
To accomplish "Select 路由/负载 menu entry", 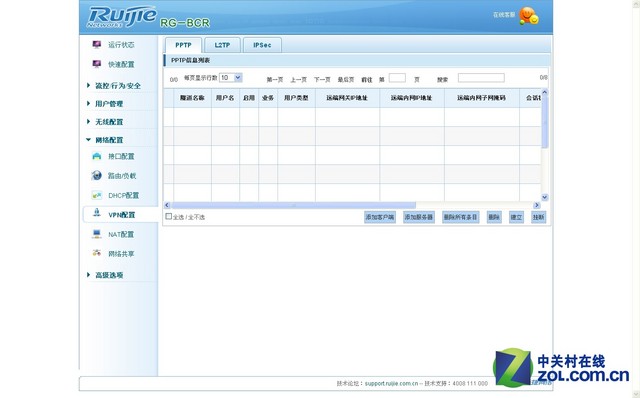I will [122, 176].
